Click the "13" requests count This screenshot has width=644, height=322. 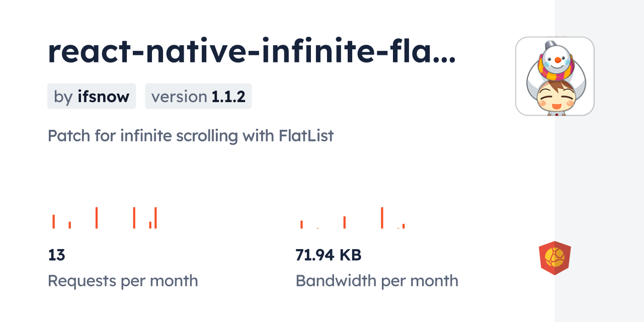point(57,255)
